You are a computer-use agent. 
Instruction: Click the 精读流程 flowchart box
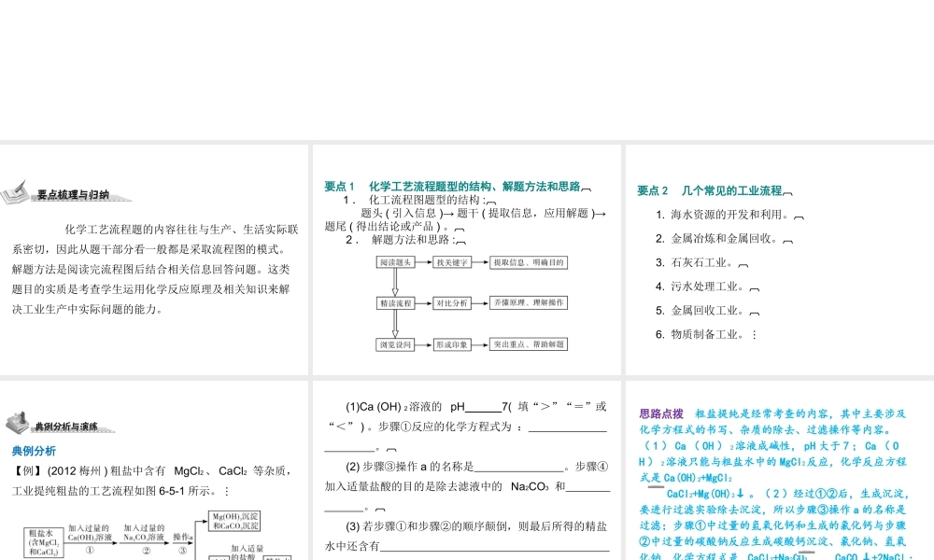pos(395,303)
